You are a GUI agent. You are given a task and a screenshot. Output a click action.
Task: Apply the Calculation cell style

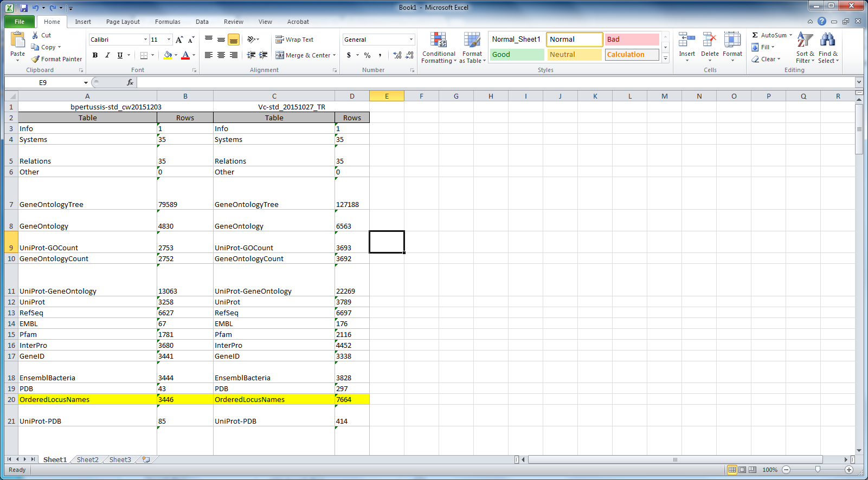632,55
